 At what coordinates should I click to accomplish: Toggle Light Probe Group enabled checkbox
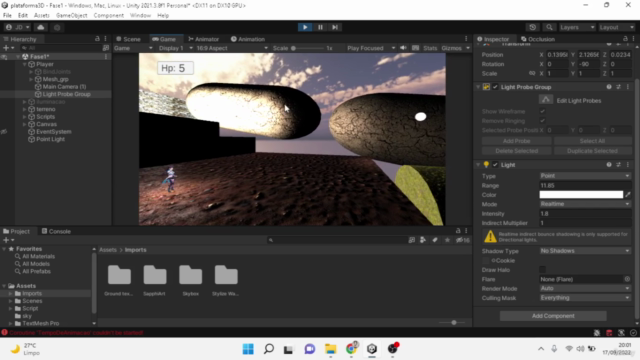coord(495,87)
